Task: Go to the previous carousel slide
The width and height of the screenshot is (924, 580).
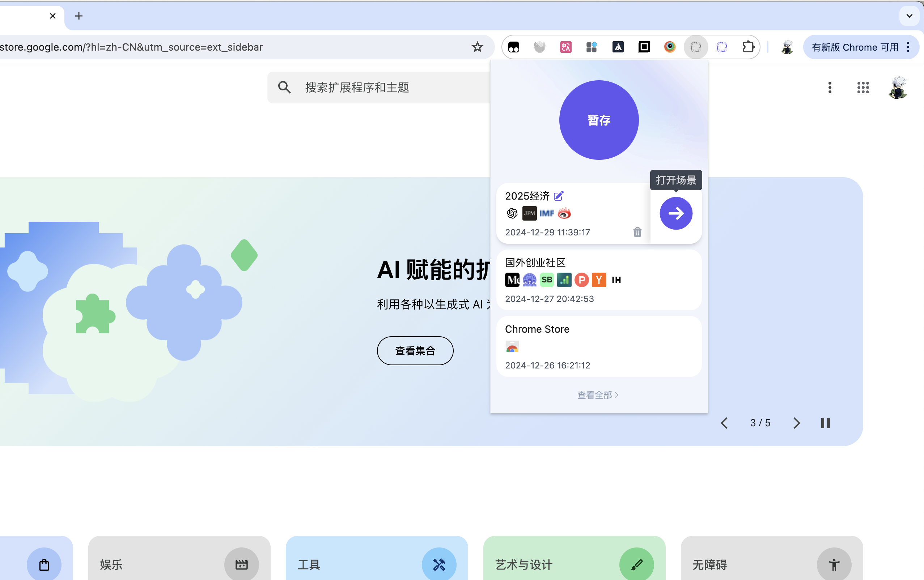Action: click(724, 423)
